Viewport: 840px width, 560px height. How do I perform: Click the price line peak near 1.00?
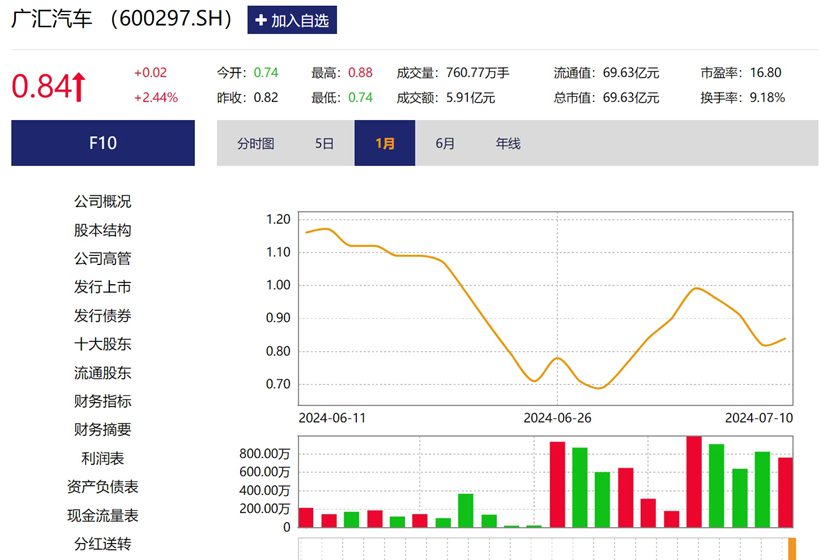click(696, 288)
